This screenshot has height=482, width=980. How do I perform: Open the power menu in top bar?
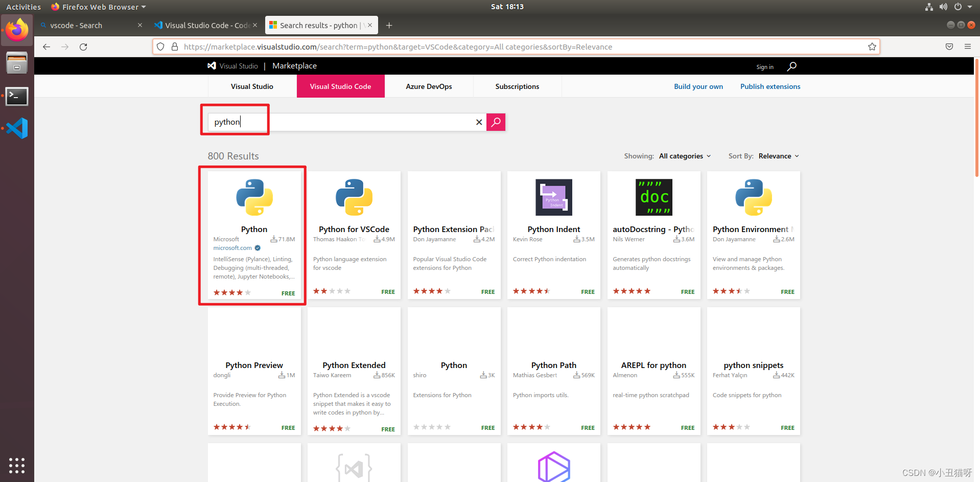(958, 7)
